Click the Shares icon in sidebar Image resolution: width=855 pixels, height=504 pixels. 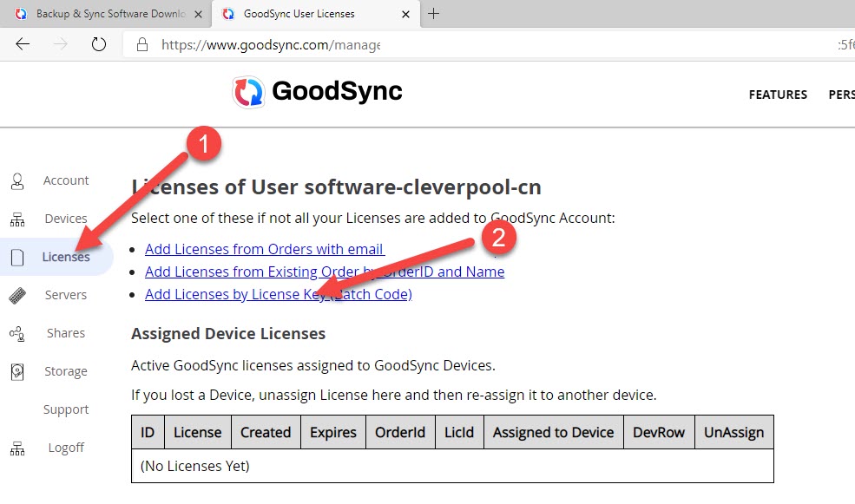[x=17, y=333]
